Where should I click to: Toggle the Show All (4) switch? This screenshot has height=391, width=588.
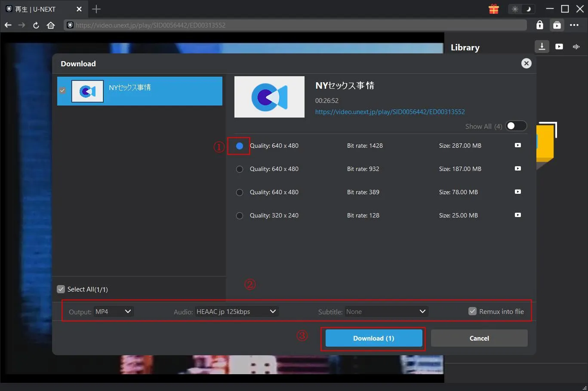point(515,126)
